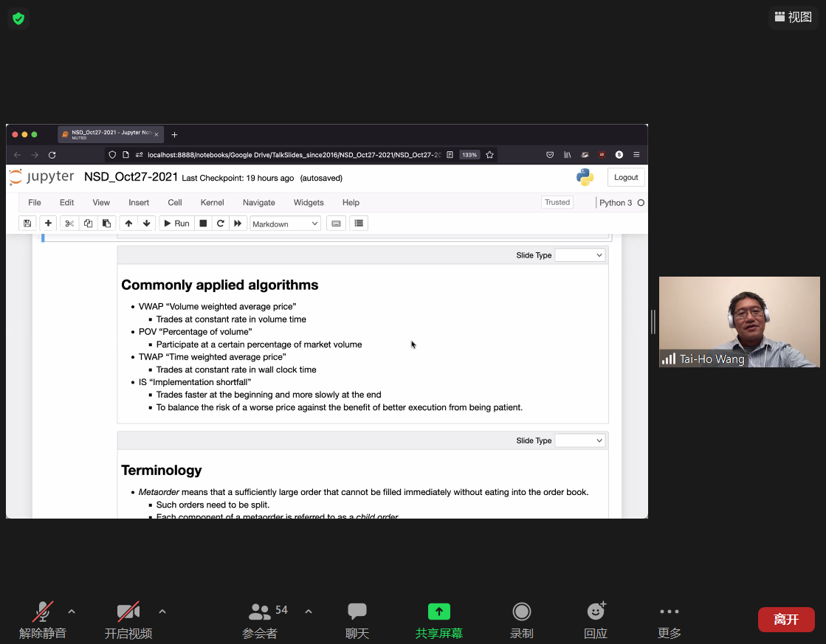The height and width of the screenshot is (644, 826).
Task: Open the Cell menu
Action: click(x=175, y=202)
